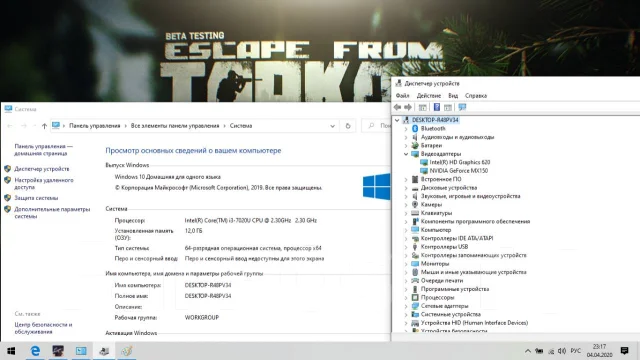Expand the Клавиатуры category
The height and width of the screenshot is (360, 640).
(x=406, y=213)
